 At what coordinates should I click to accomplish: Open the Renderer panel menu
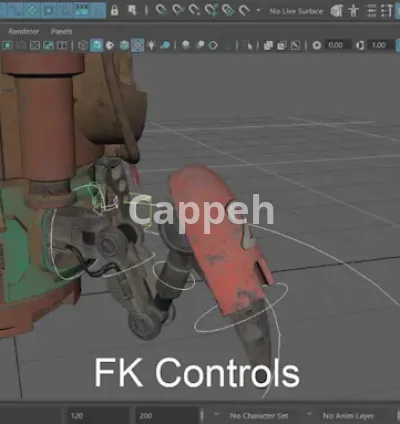[x=24, y=31]
